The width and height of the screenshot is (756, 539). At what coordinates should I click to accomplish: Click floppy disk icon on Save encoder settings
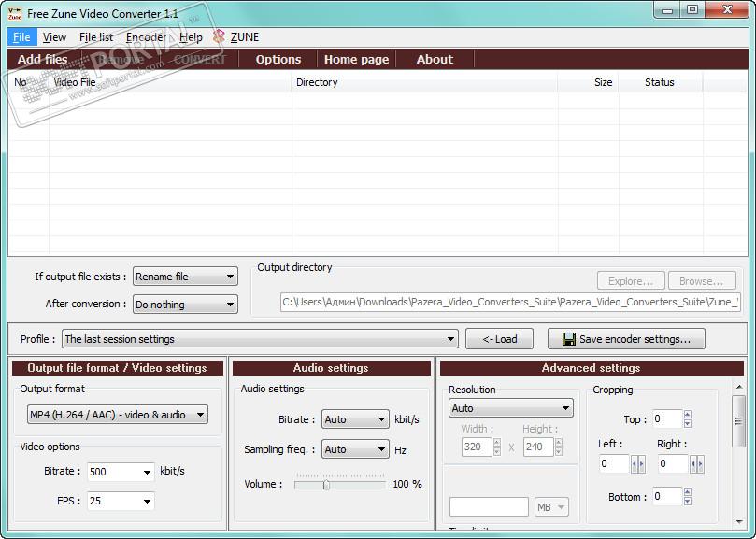569,339
